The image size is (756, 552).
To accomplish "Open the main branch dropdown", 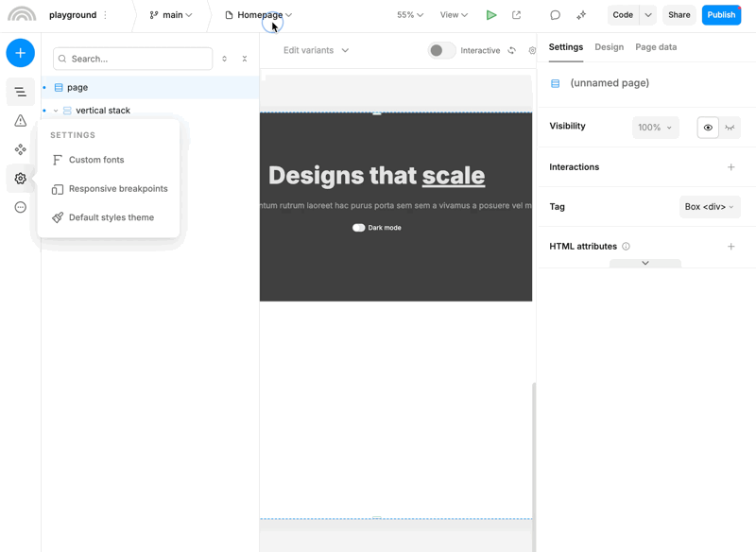I will 171,15.
